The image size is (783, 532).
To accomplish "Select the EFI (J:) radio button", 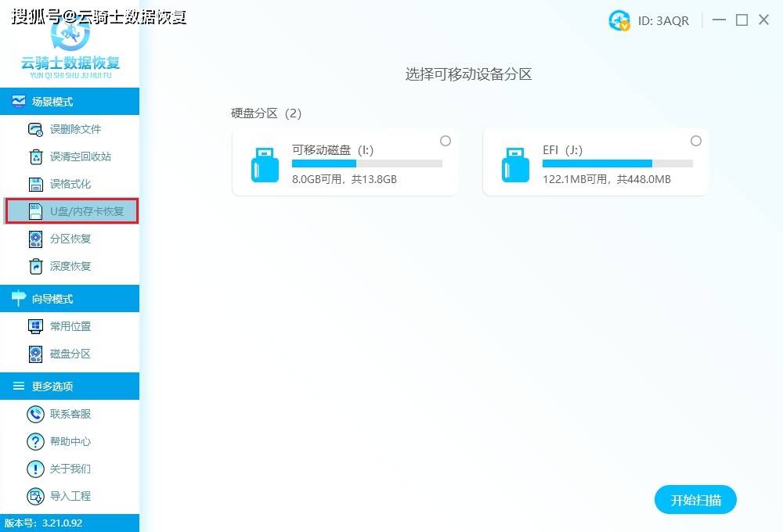I will point(695,142).
